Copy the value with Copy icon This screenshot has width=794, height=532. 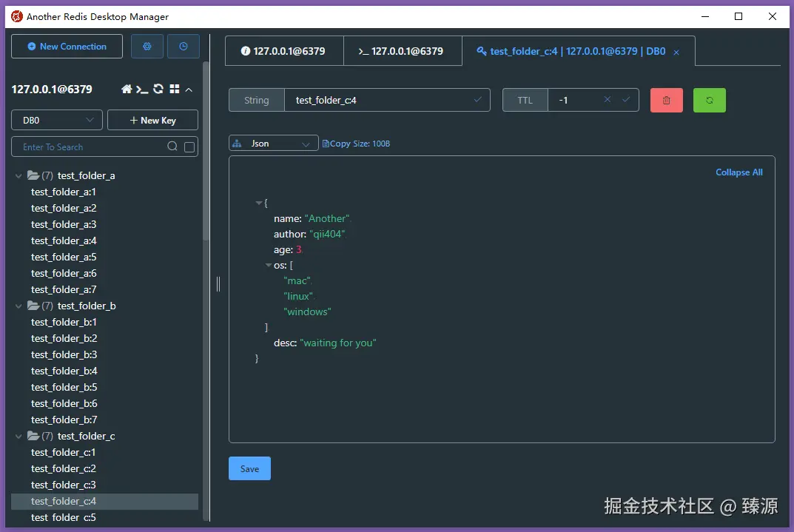pyautogui.click(x=326, y=144)
